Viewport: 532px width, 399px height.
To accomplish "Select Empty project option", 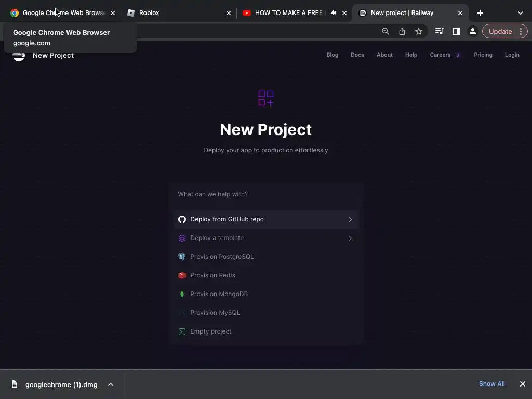I will point(267,331).
